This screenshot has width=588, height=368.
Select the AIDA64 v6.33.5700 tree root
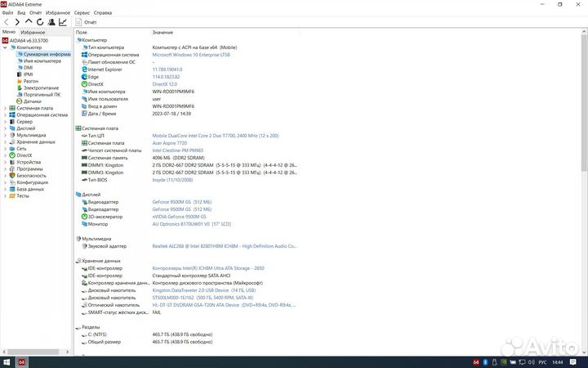(25, 41)
